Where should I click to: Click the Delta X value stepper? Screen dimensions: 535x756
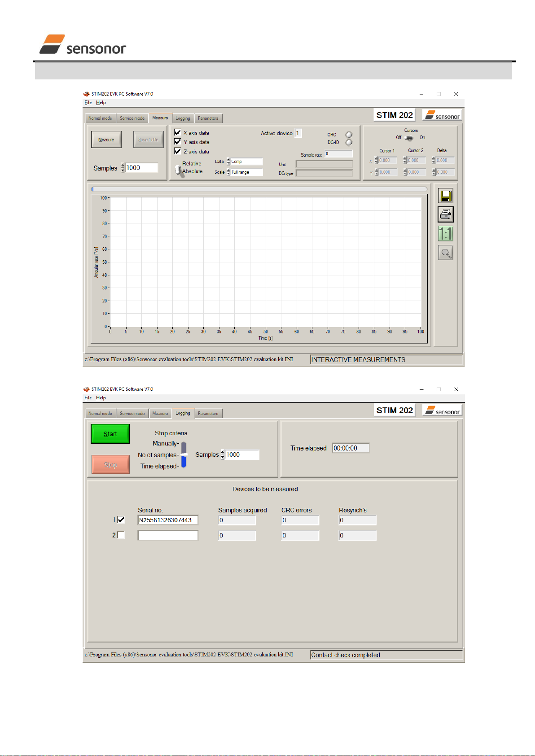point(434,160)
